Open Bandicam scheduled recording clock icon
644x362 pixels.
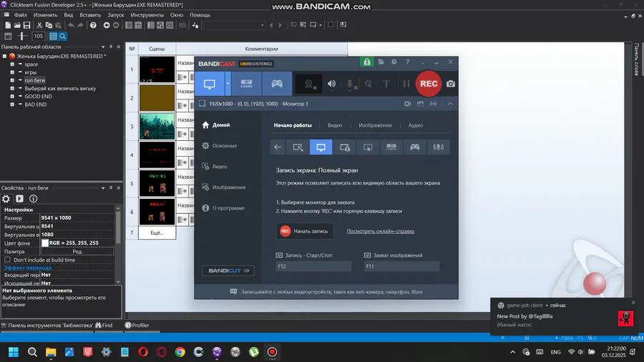click(x=394, y=62)
